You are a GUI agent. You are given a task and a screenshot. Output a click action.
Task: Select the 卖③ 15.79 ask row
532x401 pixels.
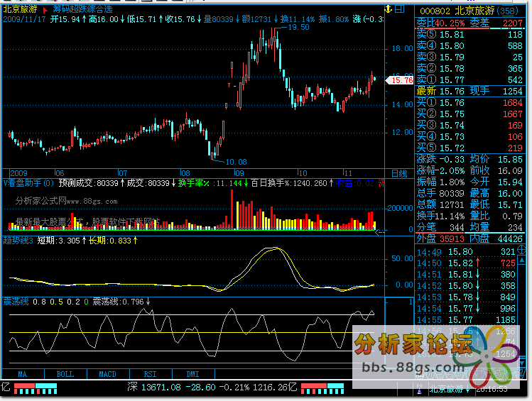pos(469,57)
